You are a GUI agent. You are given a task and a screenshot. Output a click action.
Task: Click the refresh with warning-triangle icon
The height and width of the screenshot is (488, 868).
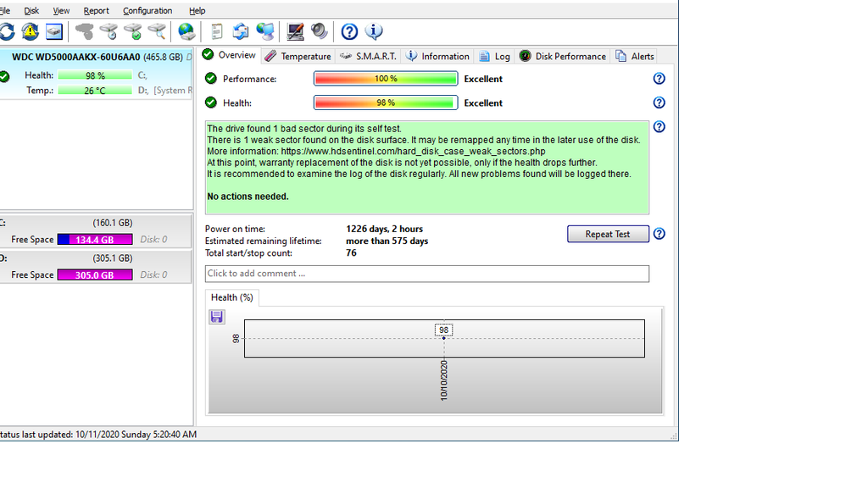click(x=30, y=31)
